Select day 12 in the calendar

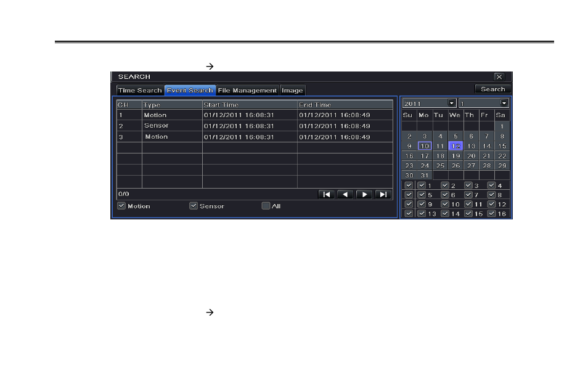455,146
